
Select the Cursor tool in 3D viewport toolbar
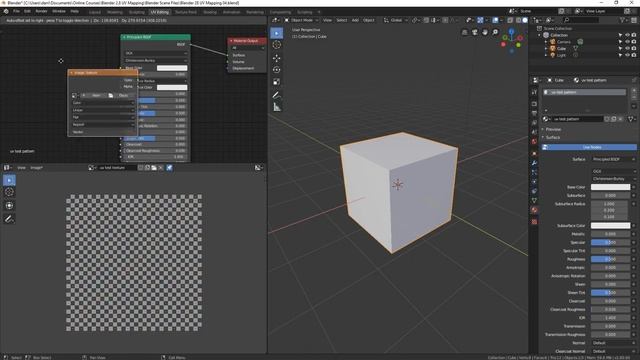pyautogui.click(x=277, y=45)
